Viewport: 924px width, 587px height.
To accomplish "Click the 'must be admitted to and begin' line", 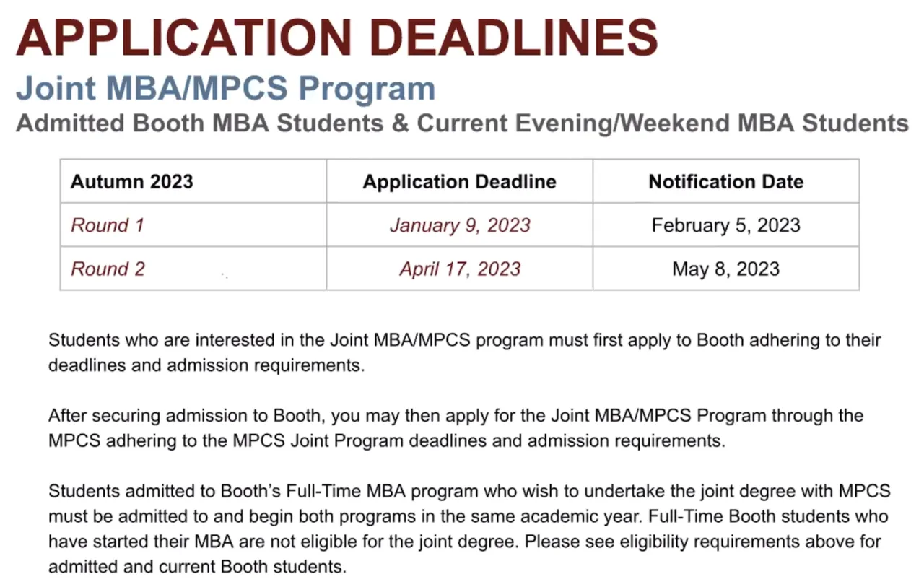I will (468, 517).
